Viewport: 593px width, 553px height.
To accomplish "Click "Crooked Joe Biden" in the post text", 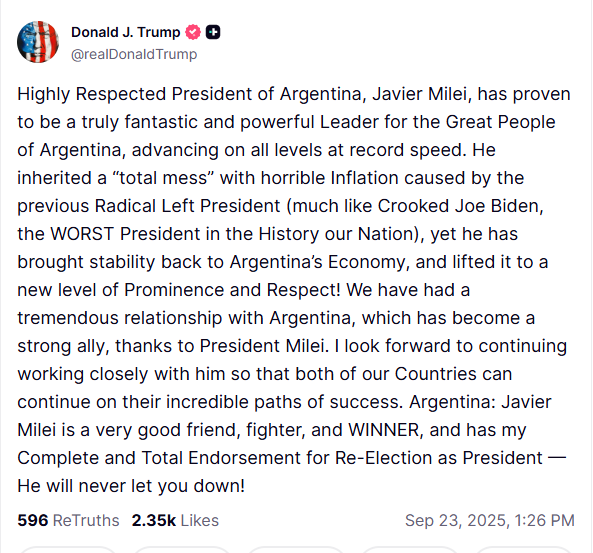I will 460,206.
